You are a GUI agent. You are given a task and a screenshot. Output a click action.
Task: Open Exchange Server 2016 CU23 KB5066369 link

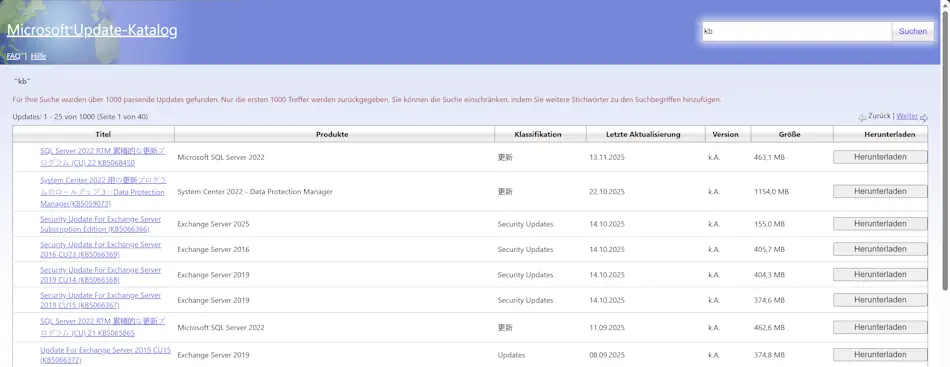click(x=101, y=250)
